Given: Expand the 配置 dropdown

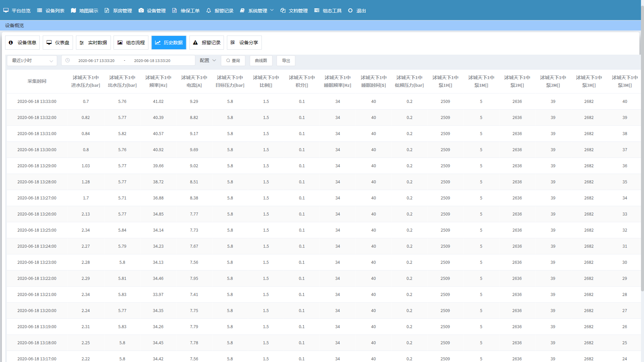Looking at the screenshot, I should (208, 60).
